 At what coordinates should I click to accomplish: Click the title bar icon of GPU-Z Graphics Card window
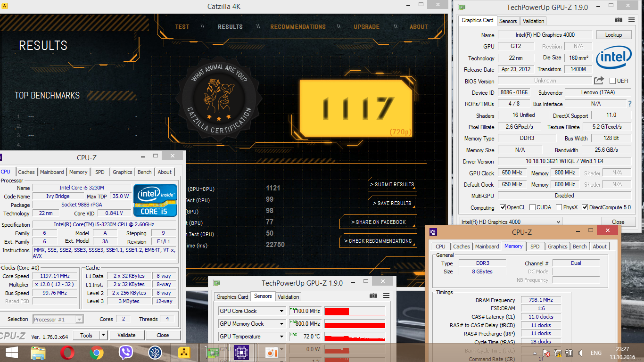[462, 7]
